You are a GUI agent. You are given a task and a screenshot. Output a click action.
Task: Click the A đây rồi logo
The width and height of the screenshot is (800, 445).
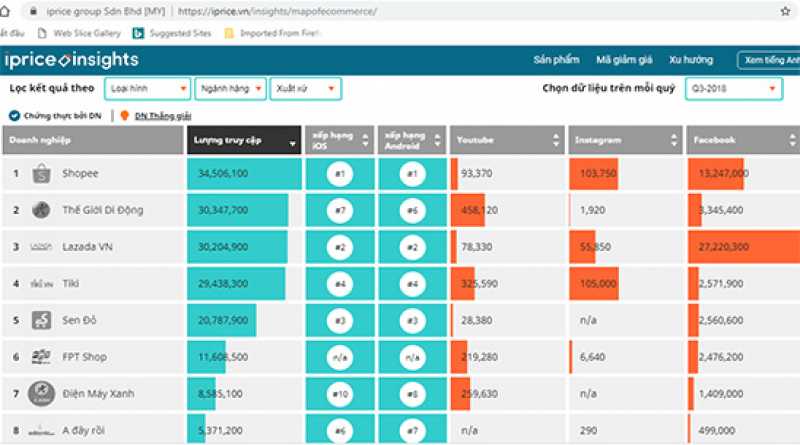click(41, 432)
